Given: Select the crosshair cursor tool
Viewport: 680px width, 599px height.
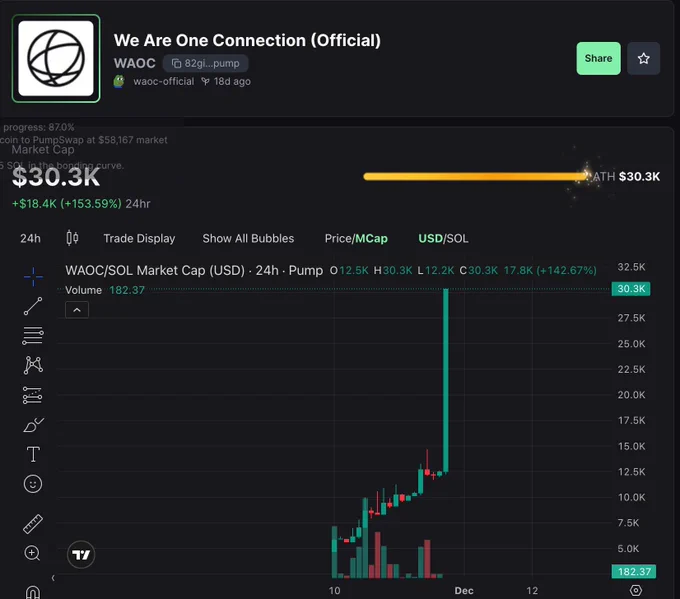Looking at the screenshot, I should point(33,277).
